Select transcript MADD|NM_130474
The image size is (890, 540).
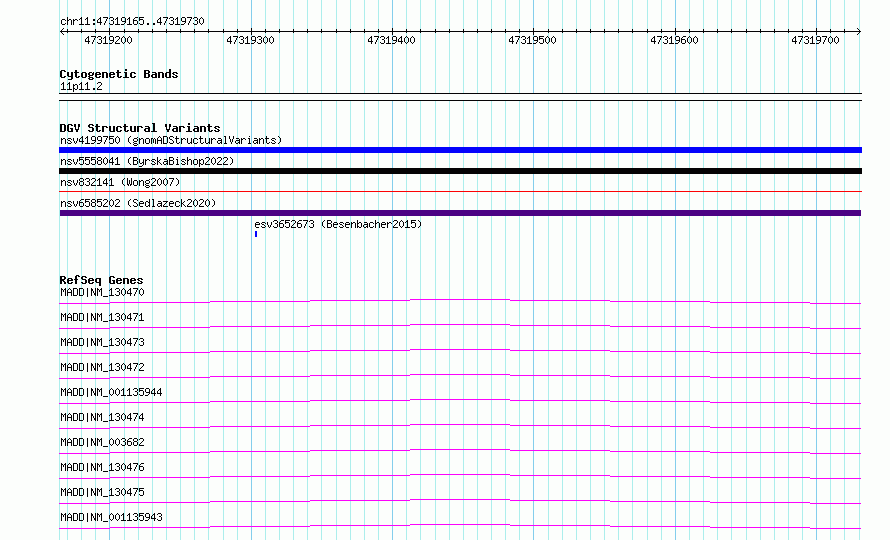pyautogui.click(x=102, y=417)
